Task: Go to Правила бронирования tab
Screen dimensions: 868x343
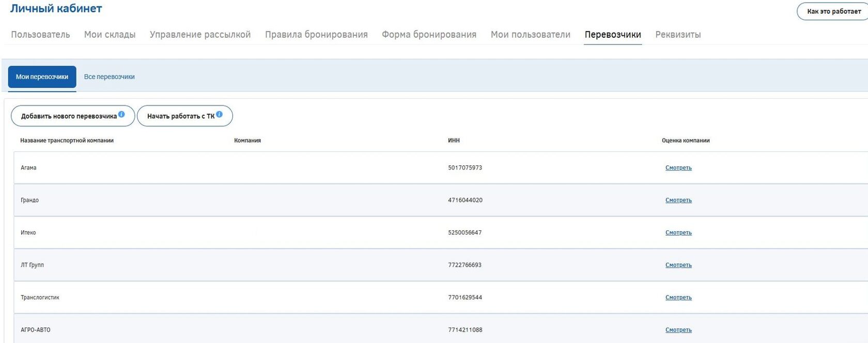Action: click(x=316, y=35)
